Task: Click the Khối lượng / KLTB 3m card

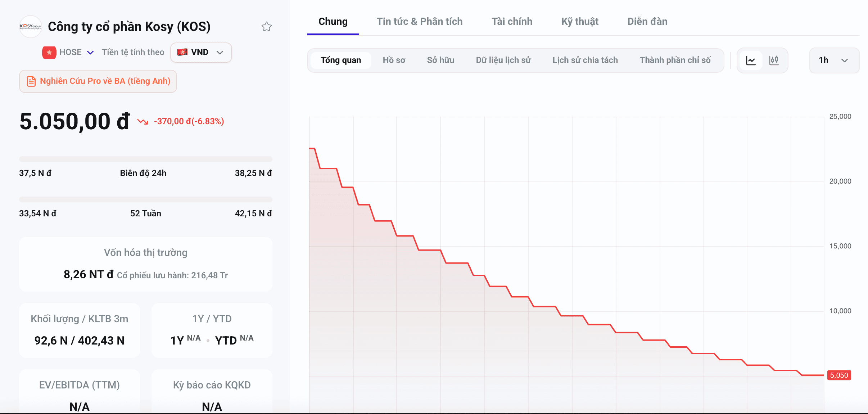Action: (80, 330)
